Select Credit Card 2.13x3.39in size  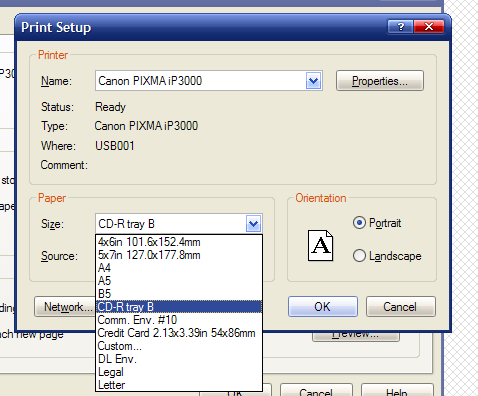coord(179,333)
